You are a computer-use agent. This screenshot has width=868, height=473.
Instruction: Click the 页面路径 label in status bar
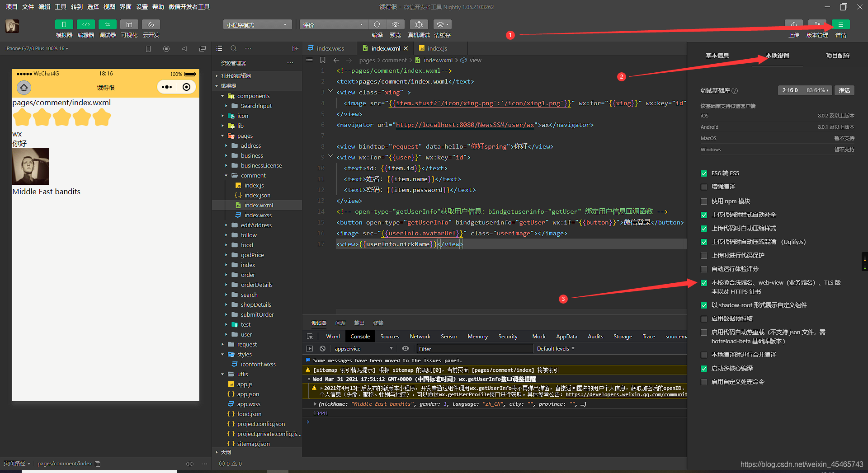click(x=14, y=464)
